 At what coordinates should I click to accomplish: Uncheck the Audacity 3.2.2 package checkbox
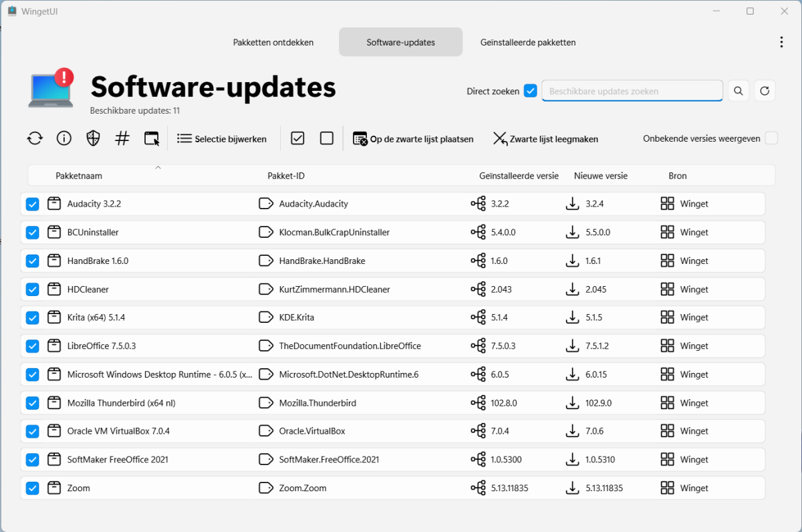(32, 204)
